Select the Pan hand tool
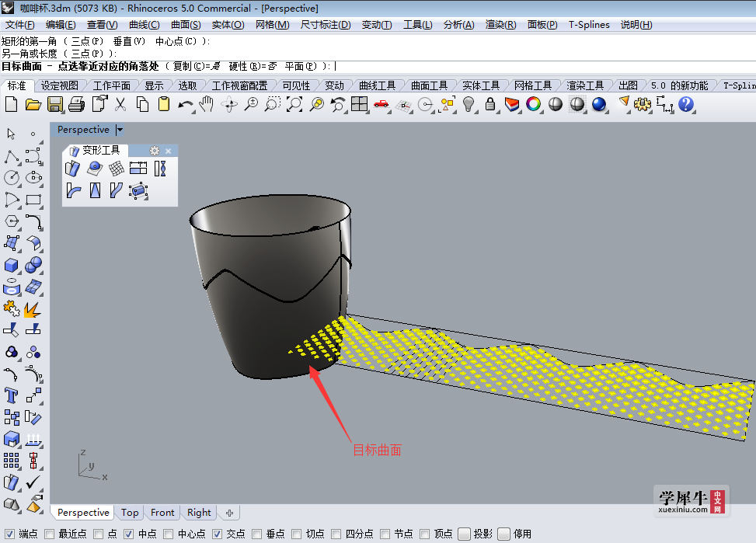 pyautogui.click(x=207, y=104)
